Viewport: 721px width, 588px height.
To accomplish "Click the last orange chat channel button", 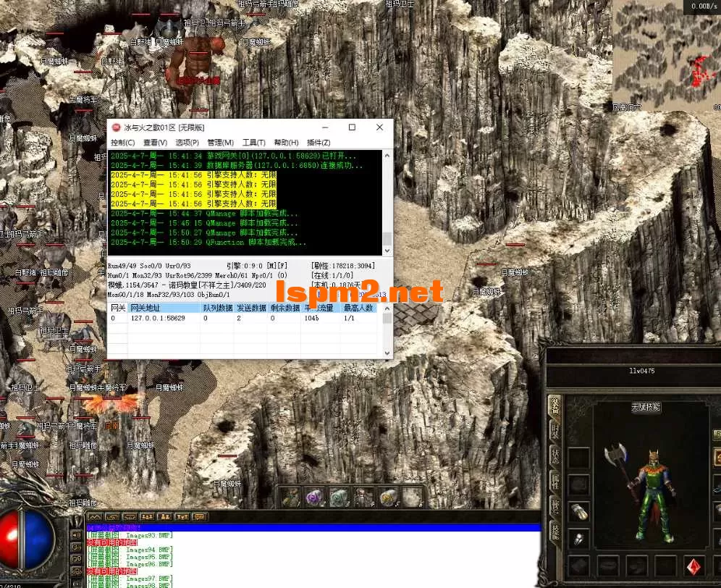I will [x=200, y=516].
